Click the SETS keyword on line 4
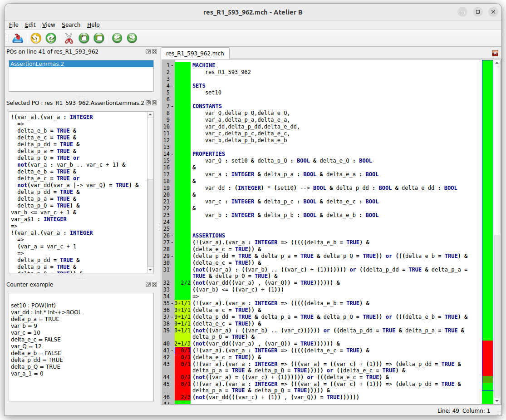The image size is (506, 420). [x=199, y=86]
